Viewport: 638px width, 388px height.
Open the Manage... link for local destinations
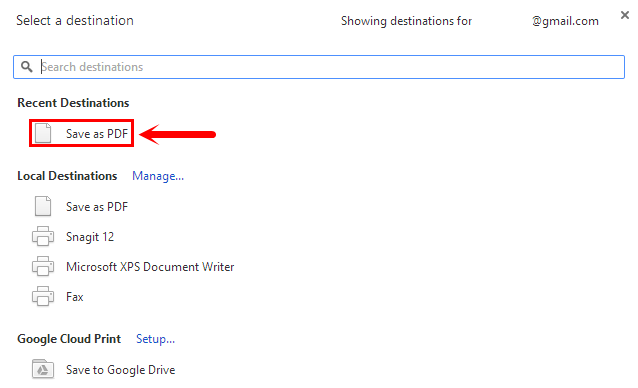point(158,176)
